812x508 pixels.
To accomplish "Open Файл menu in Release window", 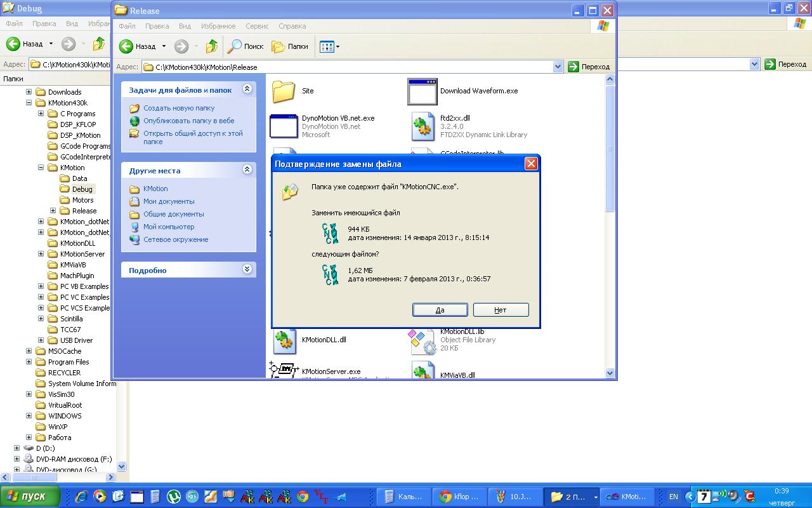I will coord(127,26).
